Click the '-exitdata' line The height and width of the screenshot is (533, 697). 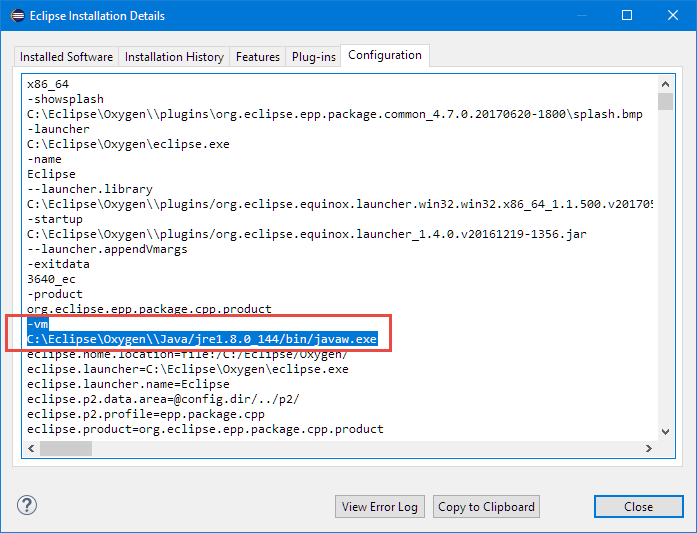point(58,264)
